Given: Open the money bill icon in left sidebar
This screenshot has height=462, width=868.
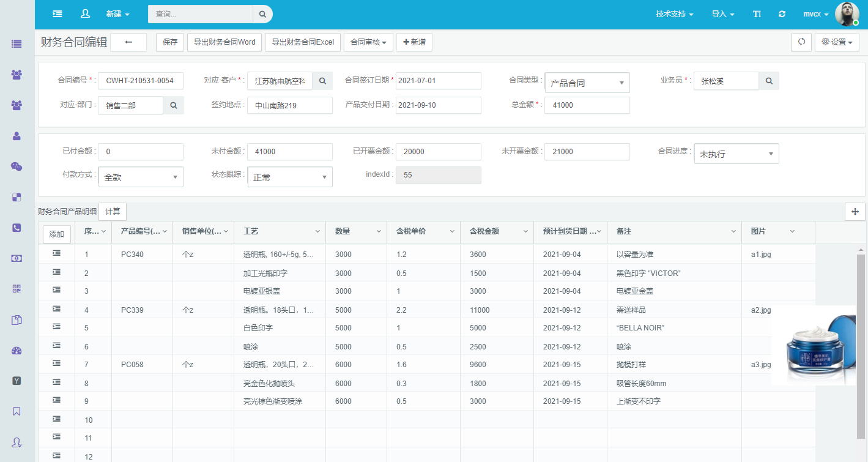Looking at the screenshot, I should click(17, 258).
